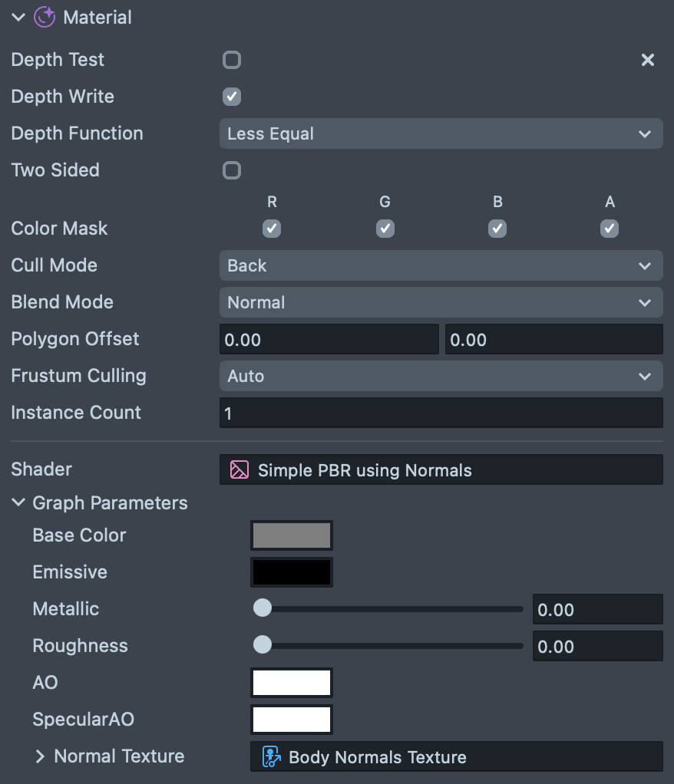Uncheck the Depth Write checkbox
Screen dimensions: 674x784
pyautogui.click(x=232, y=97)
